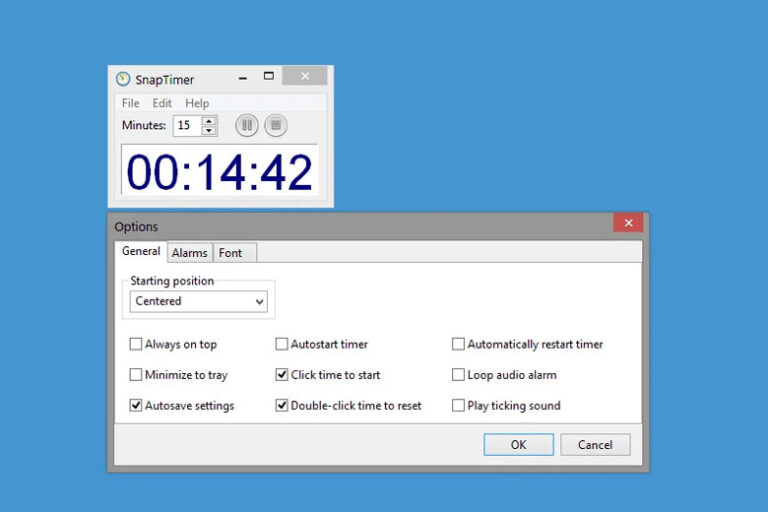
Task: Expand the Starting position dropdown
Action: tap(259, 301)
